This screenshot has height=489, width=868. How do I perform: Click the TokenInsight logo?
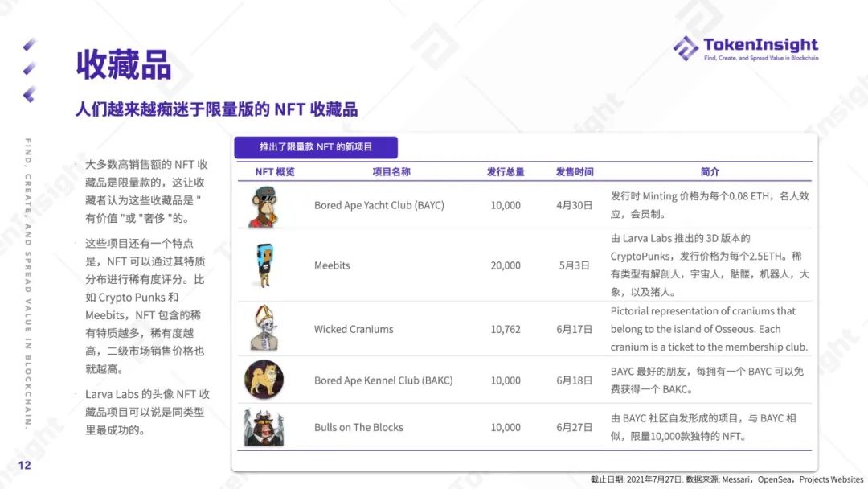pos(746,48)
